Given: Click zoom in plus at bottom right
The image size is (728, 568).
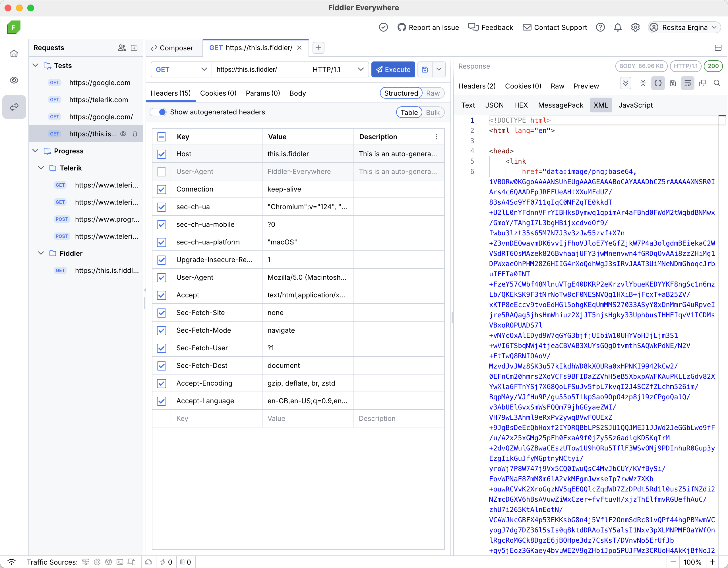Looking at the screenshot, I should coord(712,562).
